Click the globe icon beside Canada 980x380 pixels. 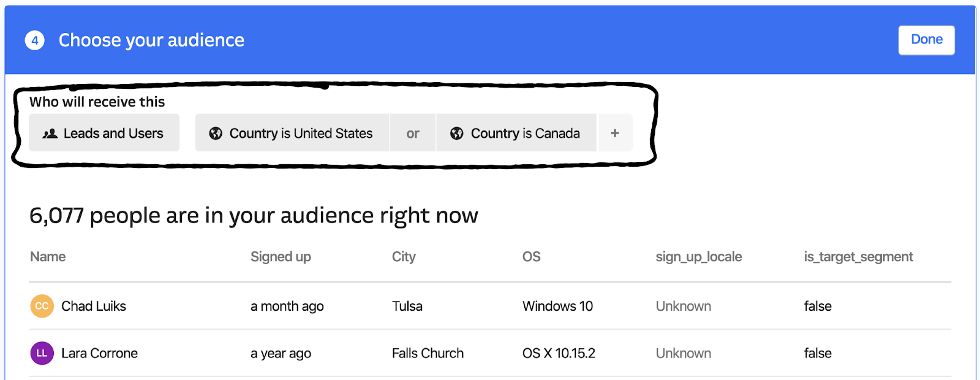[x=457, y=133]
